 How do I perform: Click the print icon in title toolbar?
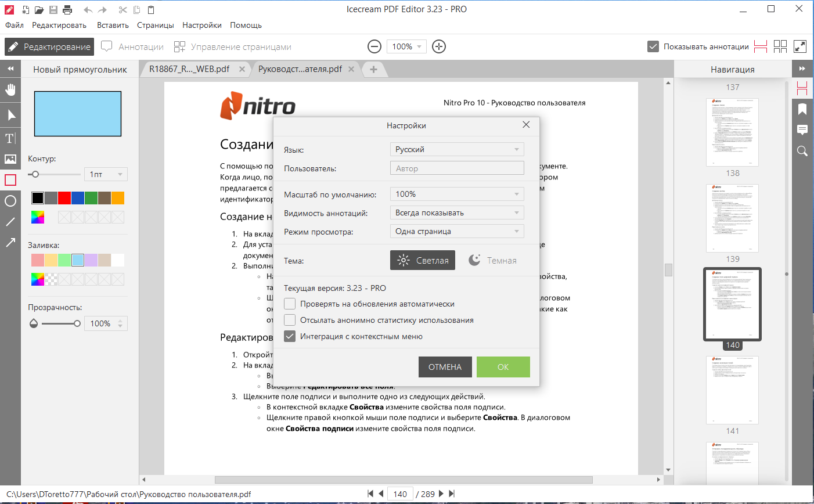[x=67, y=10]
